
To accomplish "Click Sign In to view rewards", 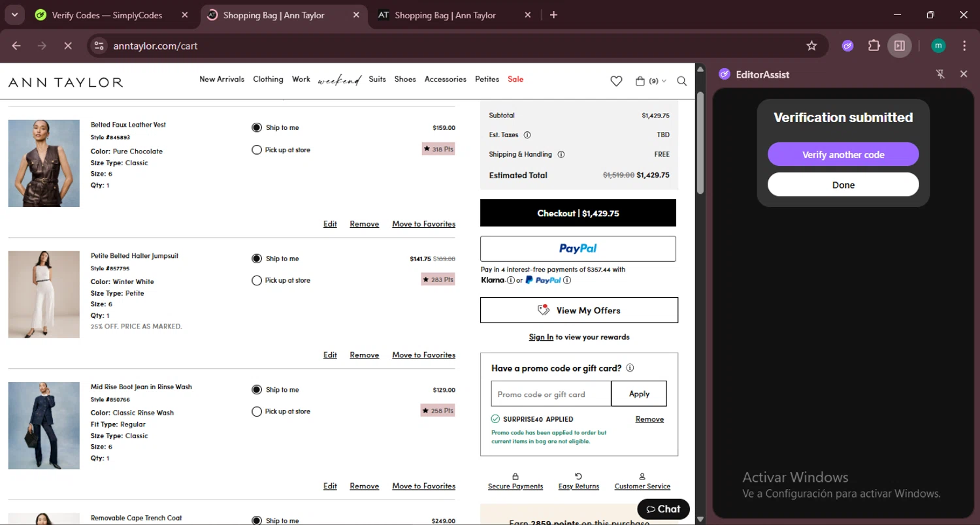I will click(x=541, y=337).
